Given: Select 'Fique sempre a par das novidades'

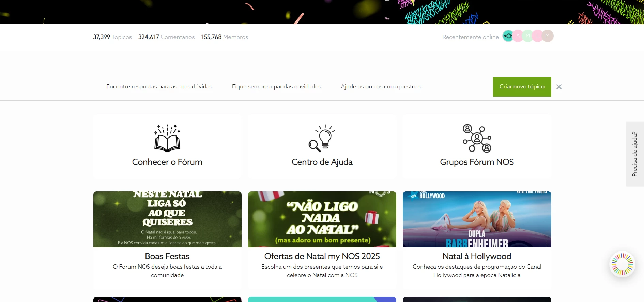Looking at the screenshot, I should (x=276, y=87).
